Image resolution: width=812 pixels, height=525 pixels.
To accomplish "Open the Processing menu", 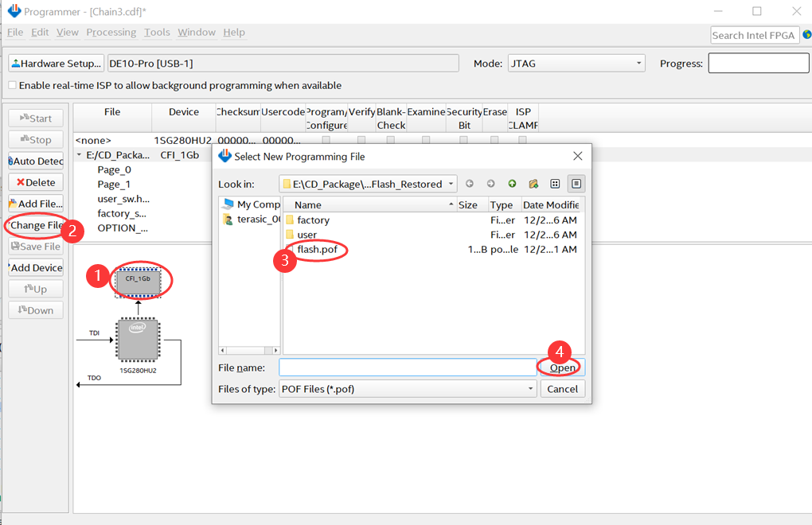I will coord(111,32).
